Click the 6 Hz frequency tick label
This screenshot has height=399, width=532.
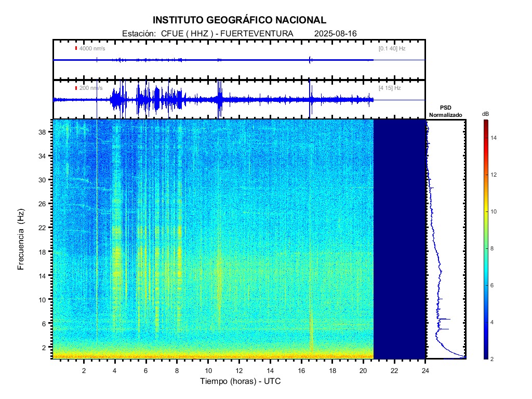click(44, 324)
